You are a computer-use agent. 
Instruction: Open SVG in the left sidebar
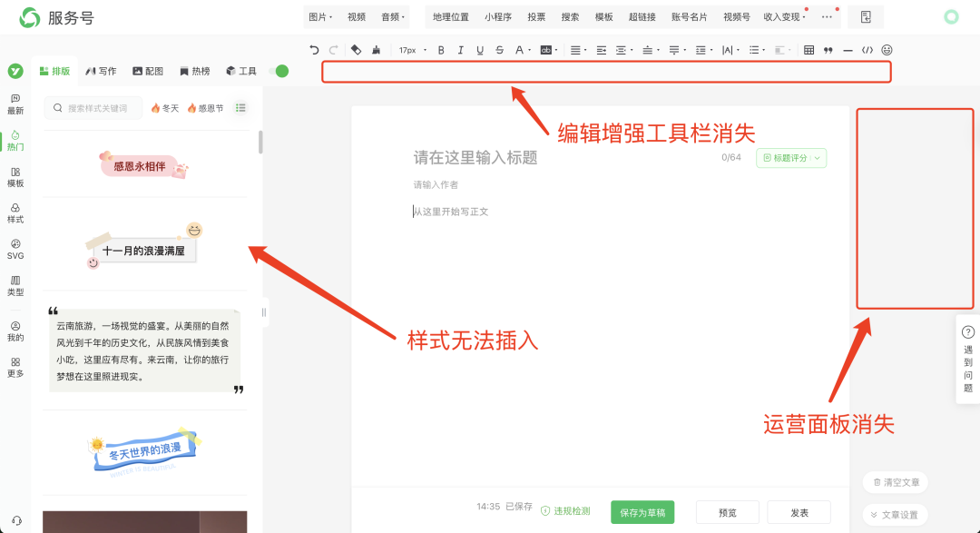click(15, 249)
